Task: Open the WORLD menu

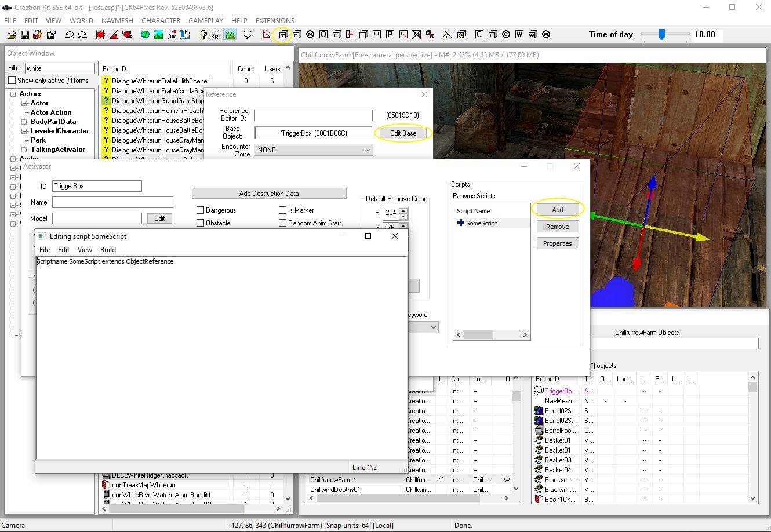Action: [x=81, y=20]
